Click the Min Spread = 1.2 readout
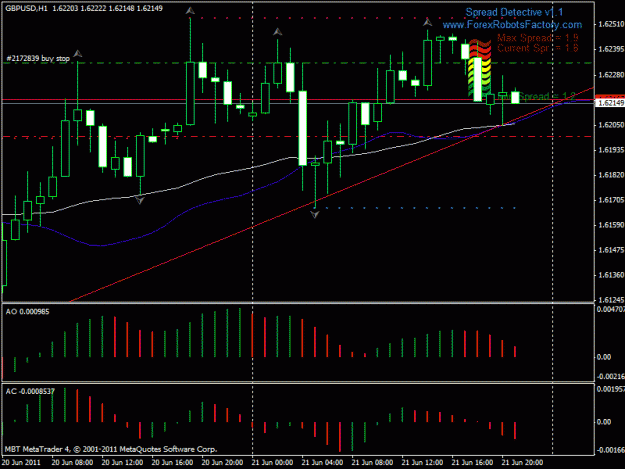Viewport: 625px width, 469px height. point(537,96)
